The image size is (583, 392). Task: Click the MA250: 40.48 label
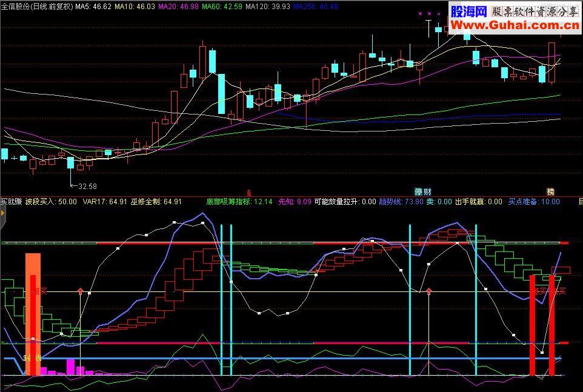tap(316, 6)
